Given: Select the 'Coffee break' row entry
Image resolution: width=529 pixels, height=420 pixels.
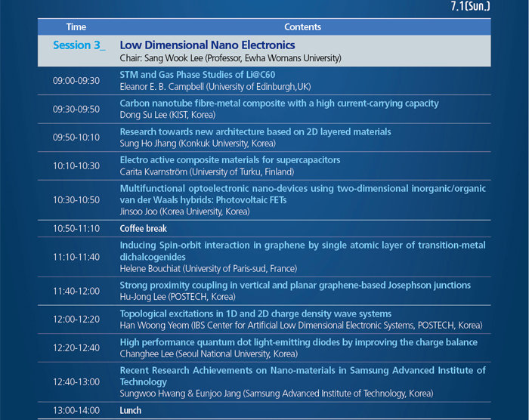Looking at the screenshot, I should [143, 228].
